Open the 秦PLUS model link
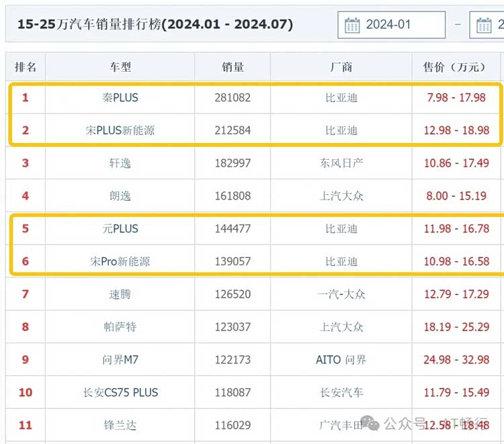This screenshot has height=444, width=504. tap(120, 97)
